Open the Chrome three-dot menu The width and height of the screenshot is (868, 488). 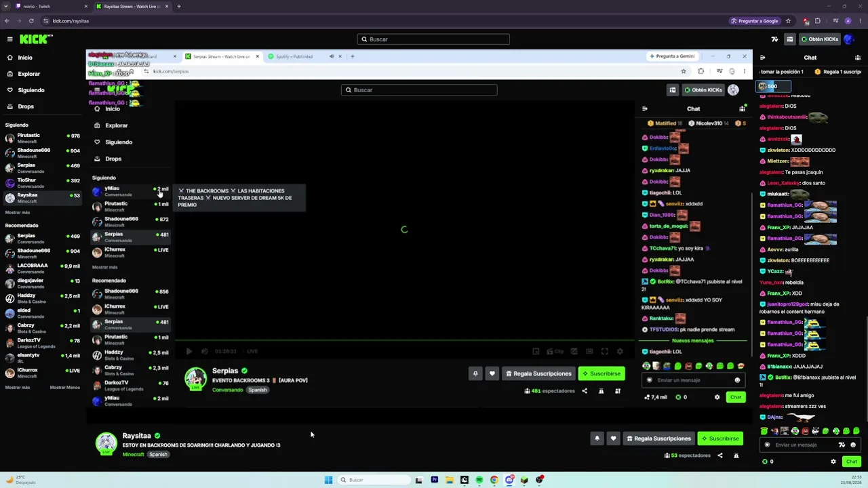pyautogui.click(x=860, y=21)
